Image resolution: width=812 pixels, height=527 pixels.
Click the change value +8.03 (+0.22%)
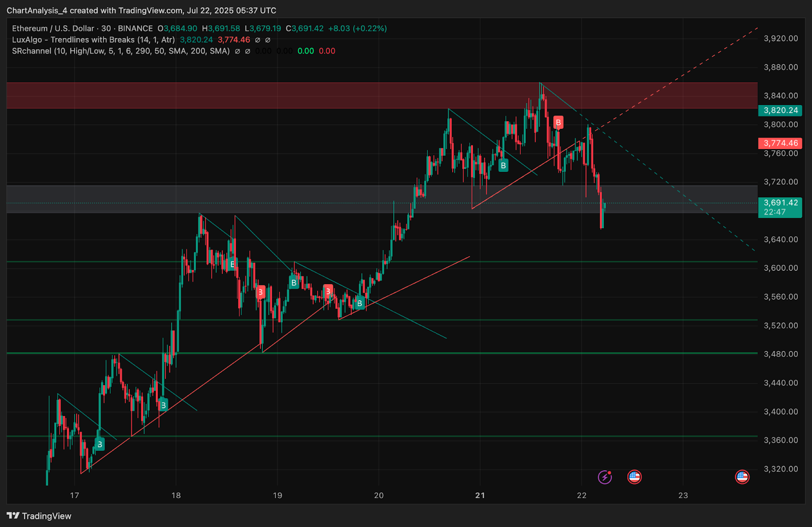coord(357,28)
